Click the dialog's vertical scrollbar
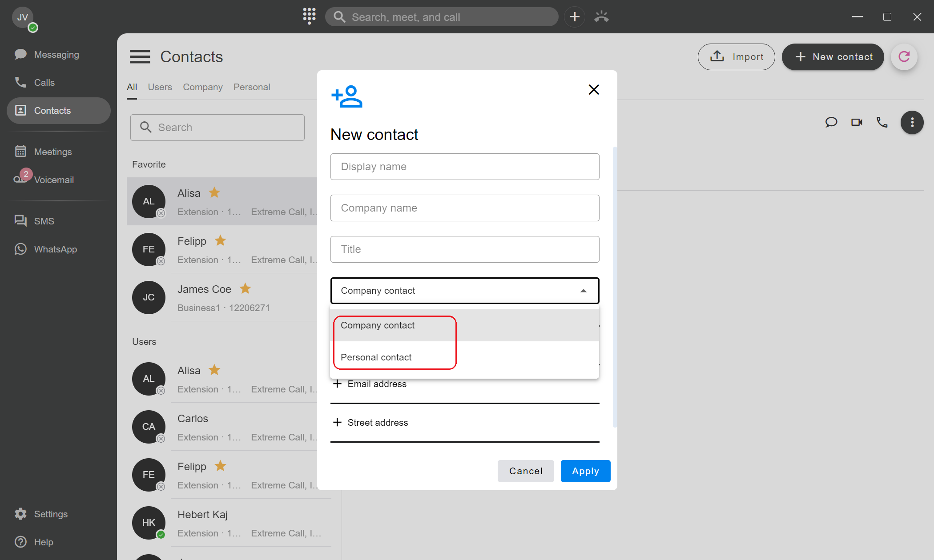Image resolution: width=934 pixels, height=560 pixels. [615, 287]
